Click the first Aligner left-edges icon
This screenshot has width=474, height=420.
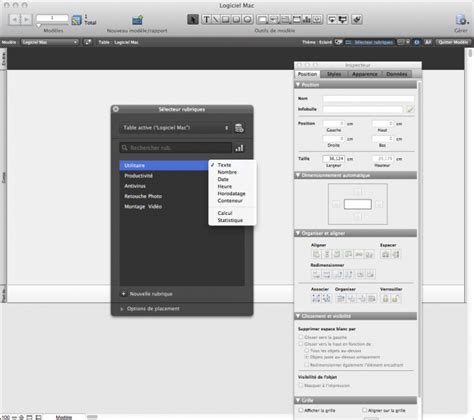coord(316,254)
